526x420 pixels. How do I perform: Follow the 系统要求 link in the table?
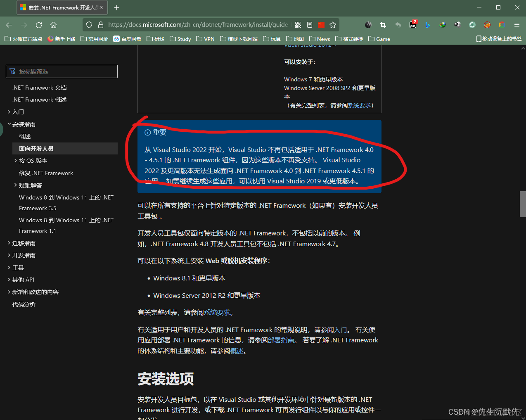pyautogui.click(x=359, y=105)
